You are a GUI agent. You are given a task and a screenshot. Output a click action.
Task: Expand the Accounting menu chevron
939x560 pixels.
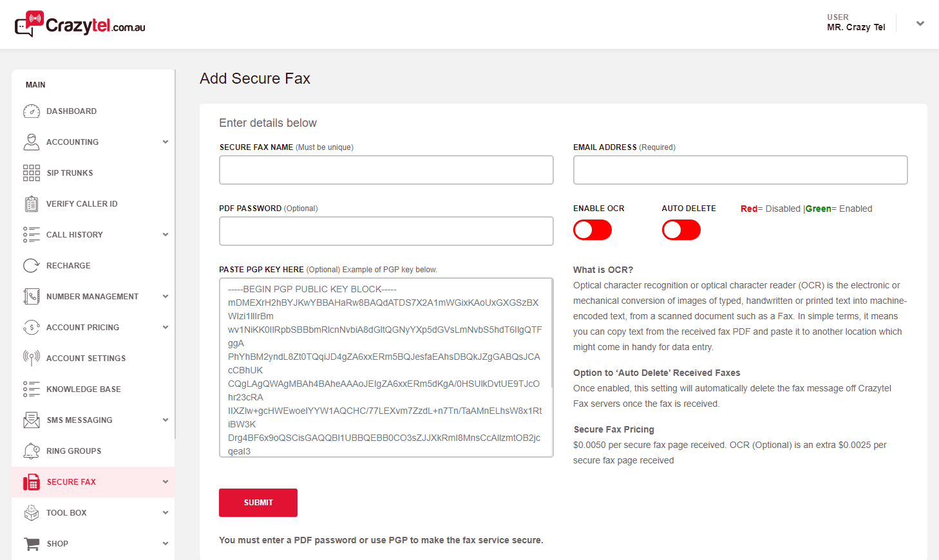166,142
